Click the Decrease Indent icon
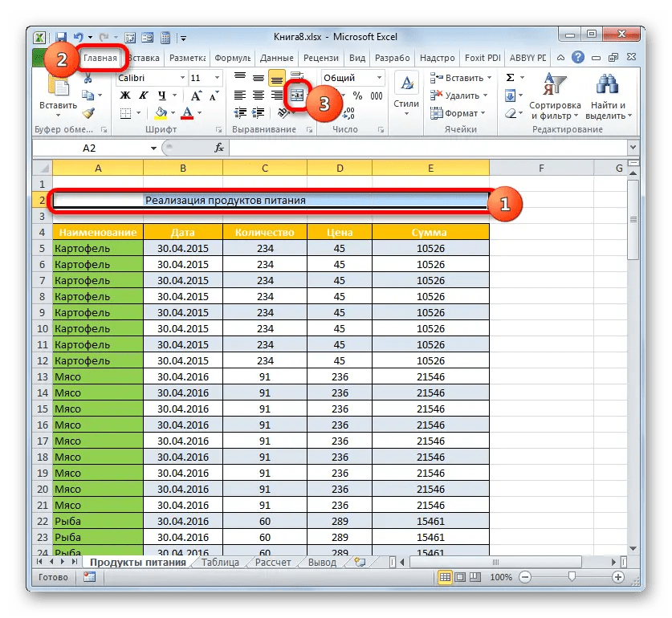 [x=240, y=113]
